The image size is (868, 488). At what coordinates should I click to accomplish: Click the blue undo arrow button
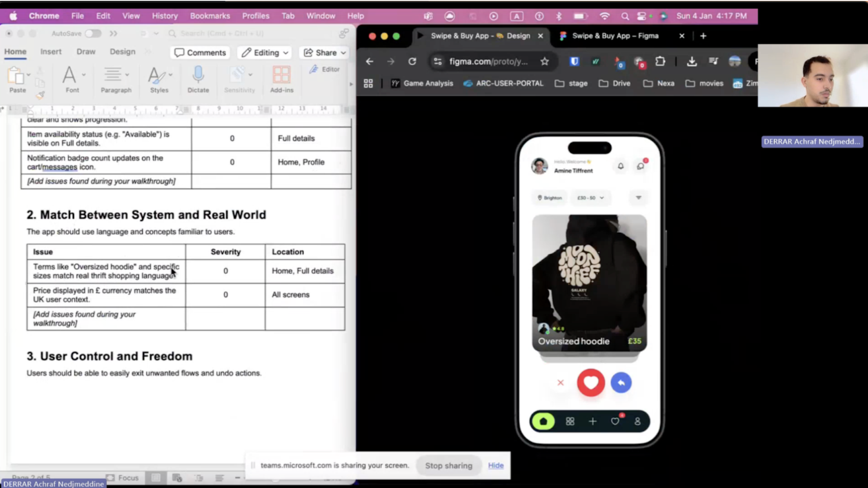(x=621, y=383)
